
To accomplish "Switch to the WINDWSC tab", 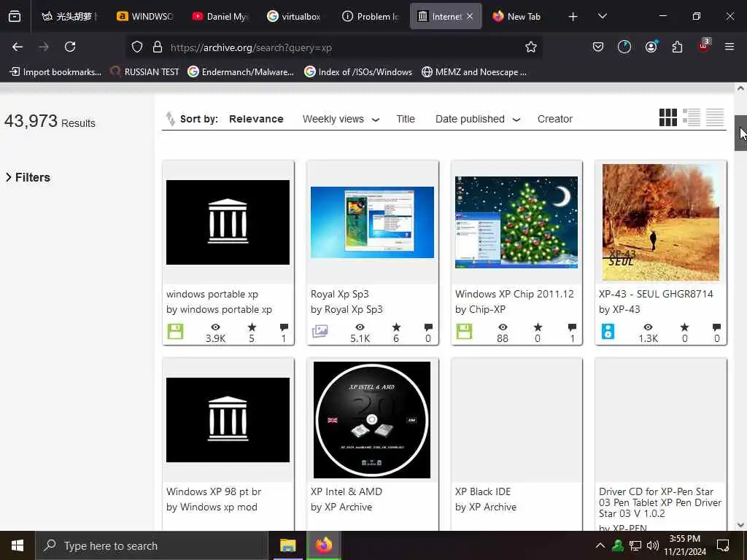I will (x=146, y=16).
